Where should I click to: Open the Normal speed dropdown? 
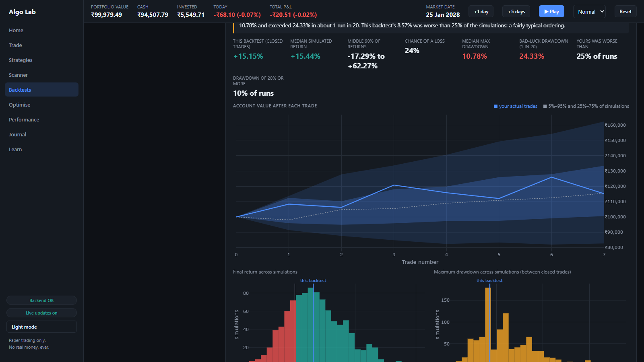(x=589, y=12)
